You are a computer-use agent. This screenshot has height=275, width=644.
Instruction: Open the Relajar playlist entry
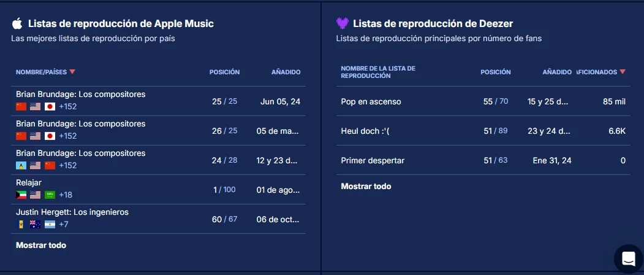tap(29, 182)
